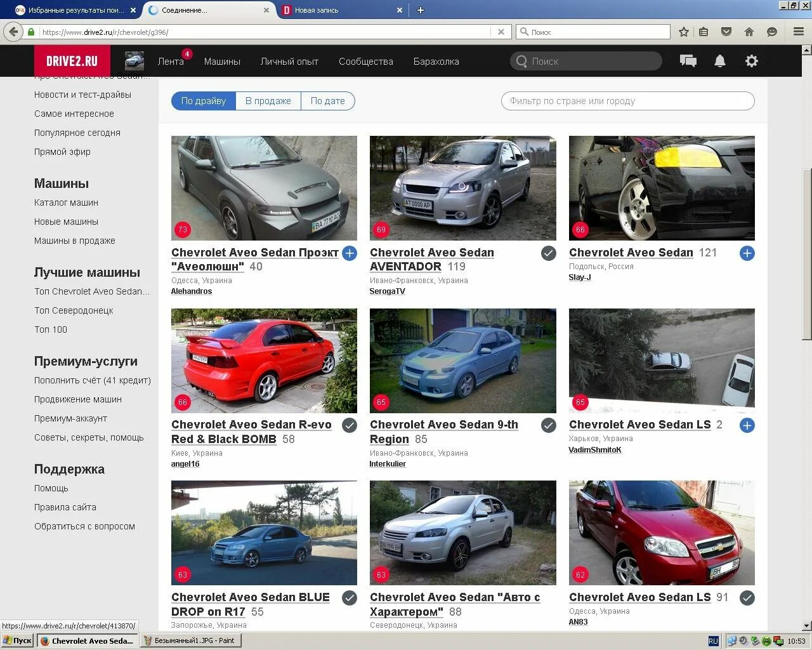Open Новости и тест-драйвы link

pyautogui.click(x=82, y=95)
